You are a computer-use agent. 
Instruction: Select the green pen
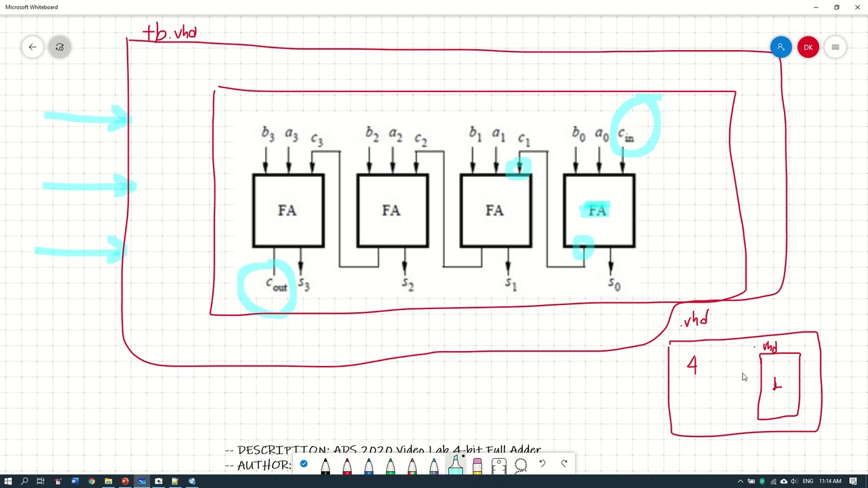[391, 466]
